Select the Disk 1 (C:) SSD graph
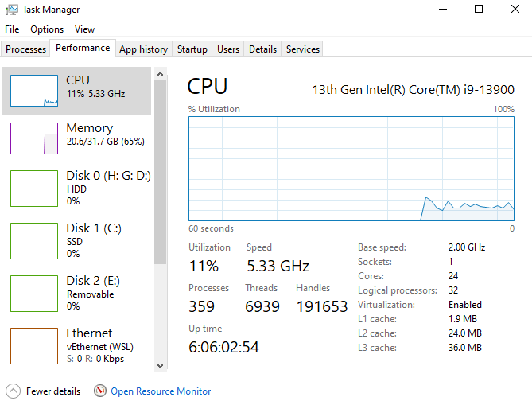 (34, 241)
